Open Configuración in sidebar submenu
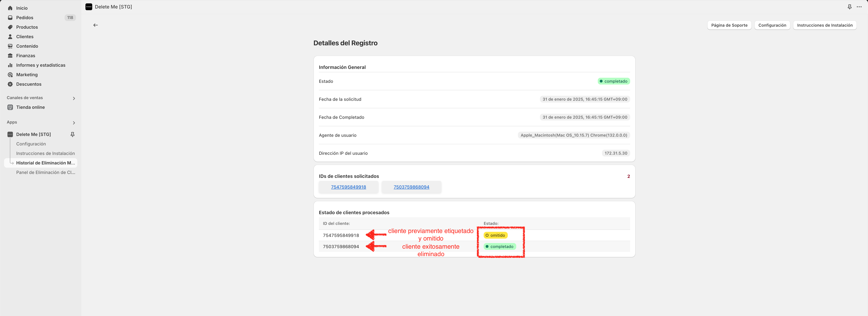Screen dimensions: 868x316 [x=31, y=144]
